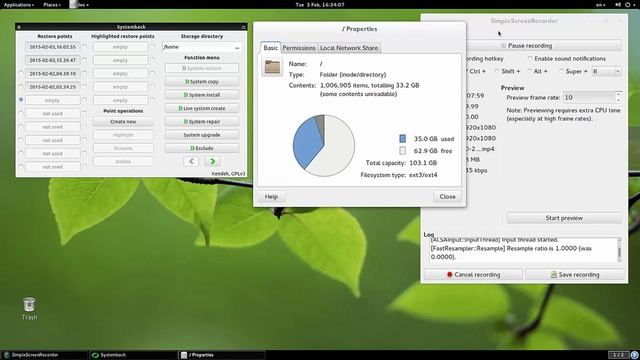Click the white free-space color swatch

(402, 151)
